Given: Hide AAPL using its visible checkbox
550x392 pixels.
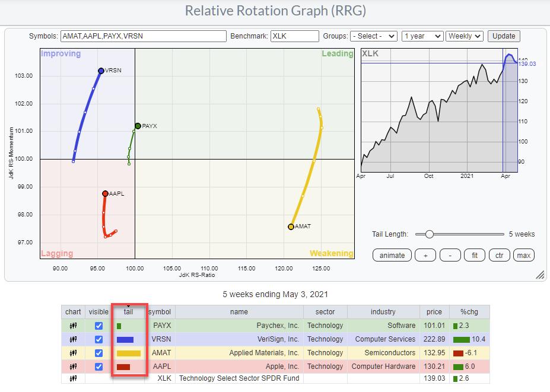Looking at the screenshot, I should coord(99,366).
